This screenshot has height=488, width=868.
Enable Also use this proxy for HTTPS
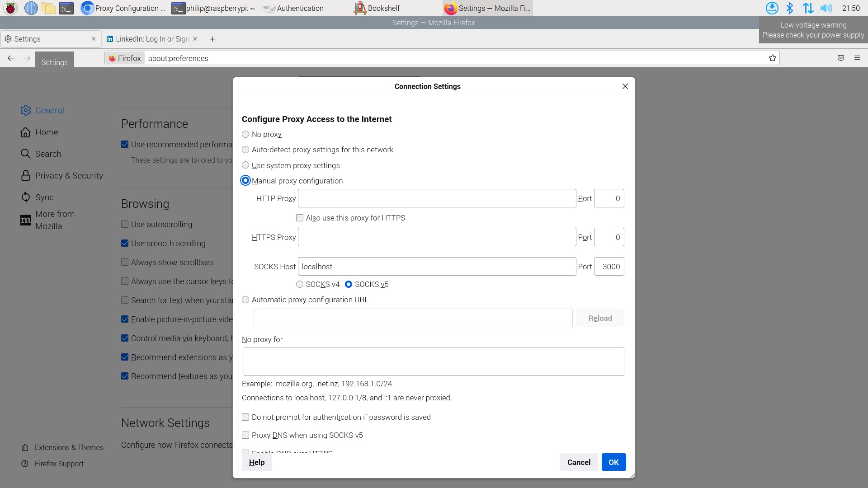(x=300, y=218)
